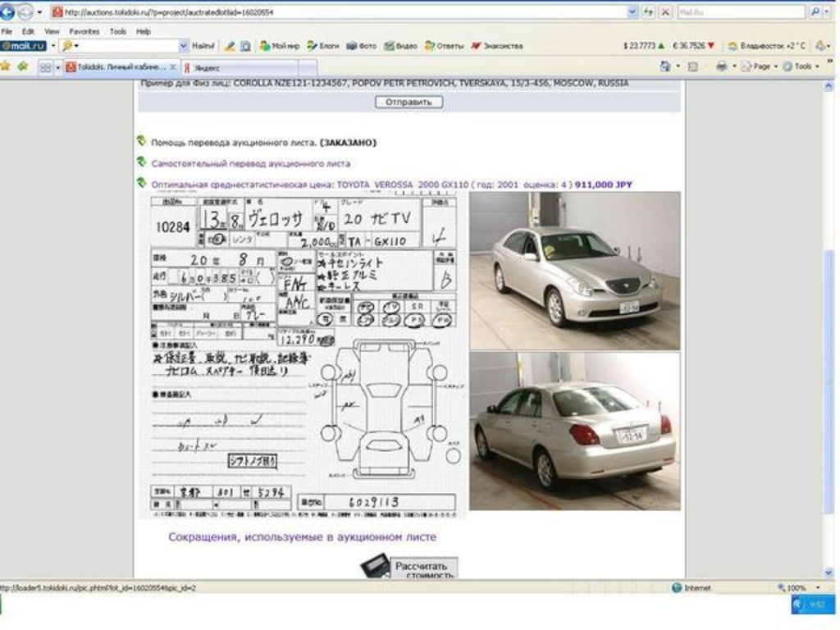Close the Tokidoki tab
The image size is (840, 630).
click(x=173, y=67)
